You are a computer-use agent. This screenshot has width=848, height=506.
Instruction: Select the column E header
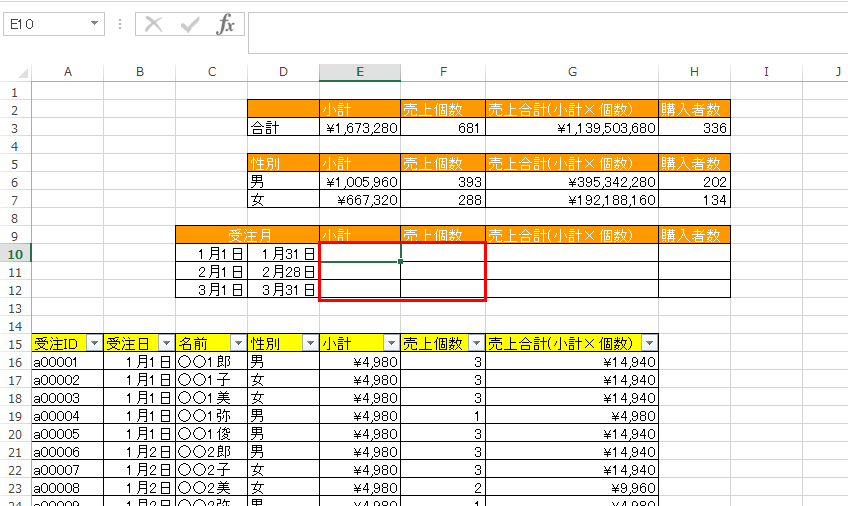pos(360,72)
